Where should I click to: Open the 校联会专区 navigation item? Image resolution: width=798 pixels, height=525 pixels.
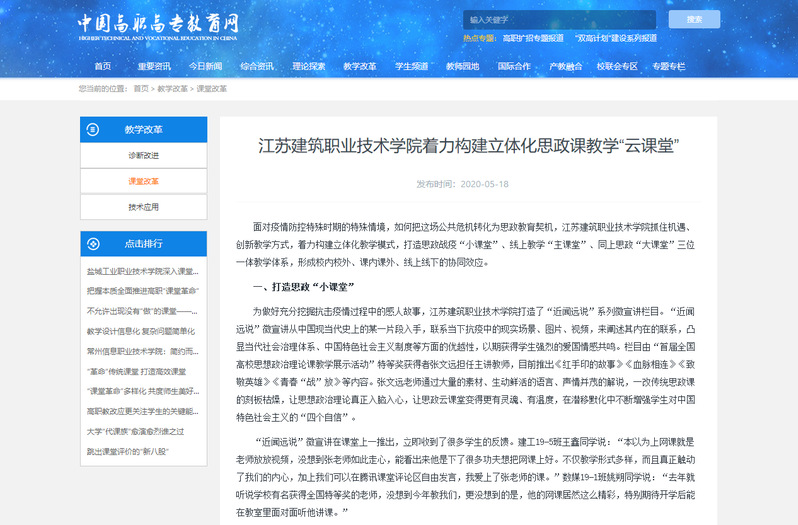617,66
